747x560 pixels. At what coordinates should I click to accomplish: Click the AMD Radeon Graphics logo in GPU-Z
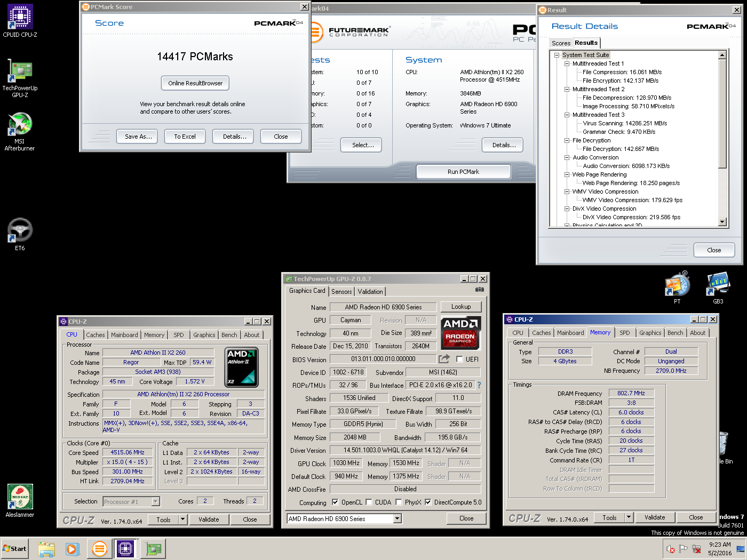tap(461, 332)
